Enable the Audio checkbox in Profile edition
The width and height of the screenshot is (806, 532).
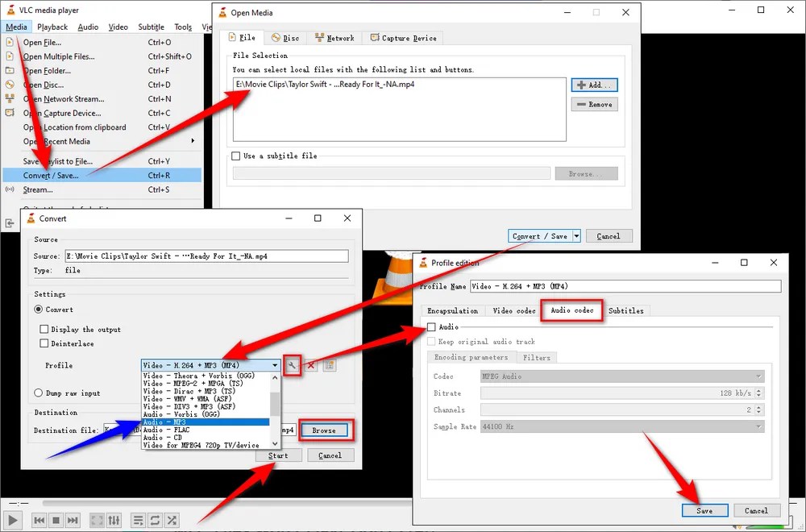coord(431,327)
